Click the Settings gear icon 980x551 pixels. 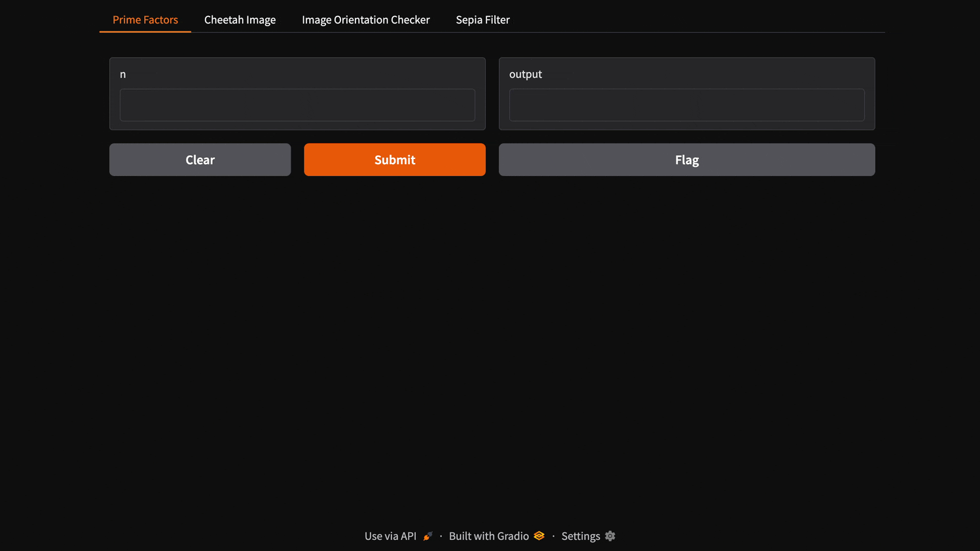(x=609, y=535)
